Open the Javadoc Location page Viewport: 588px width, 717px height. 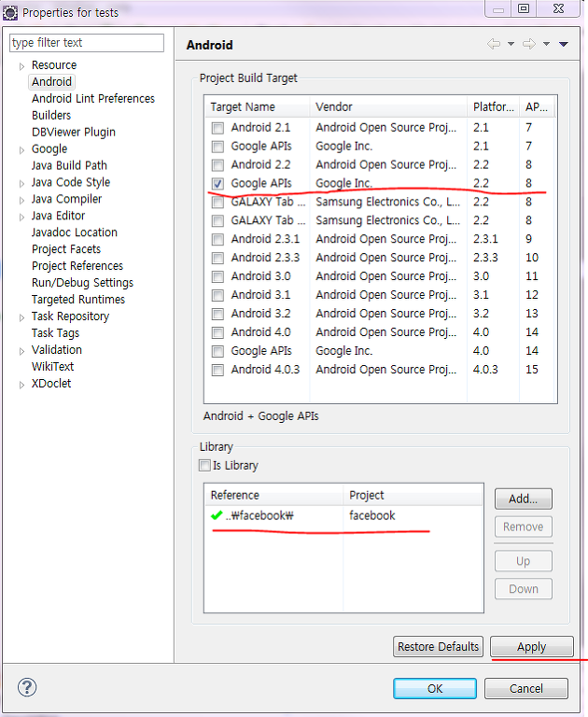(x=75, y=232)
